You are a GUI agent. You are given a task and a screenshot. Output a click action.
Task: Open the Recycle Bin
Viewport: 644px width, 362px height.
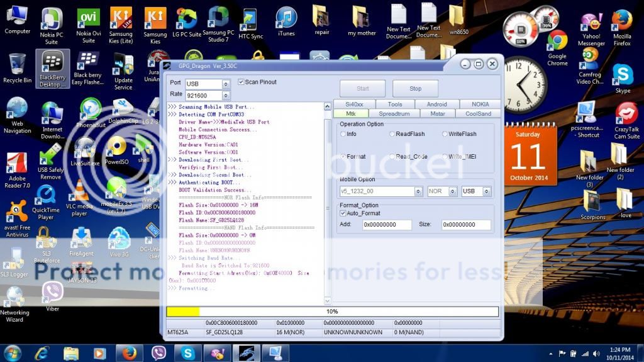click(17, 67)
